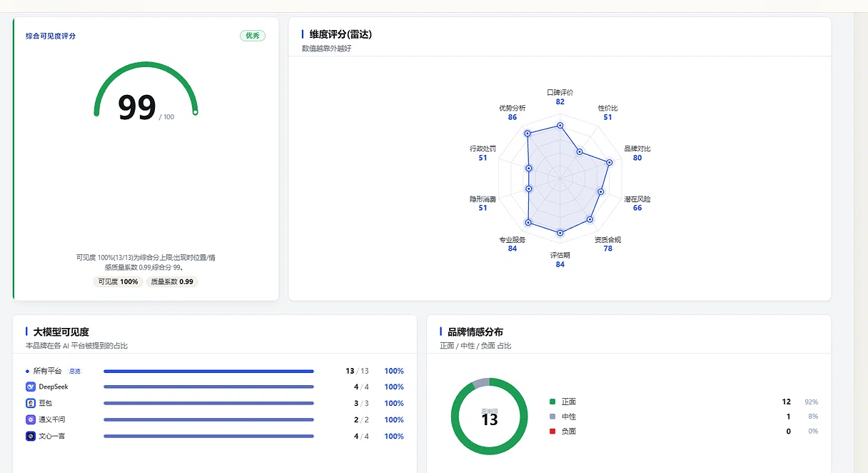868x473 pixels.
Task: Select the 资质合规 radar data point
Action: 590,219
